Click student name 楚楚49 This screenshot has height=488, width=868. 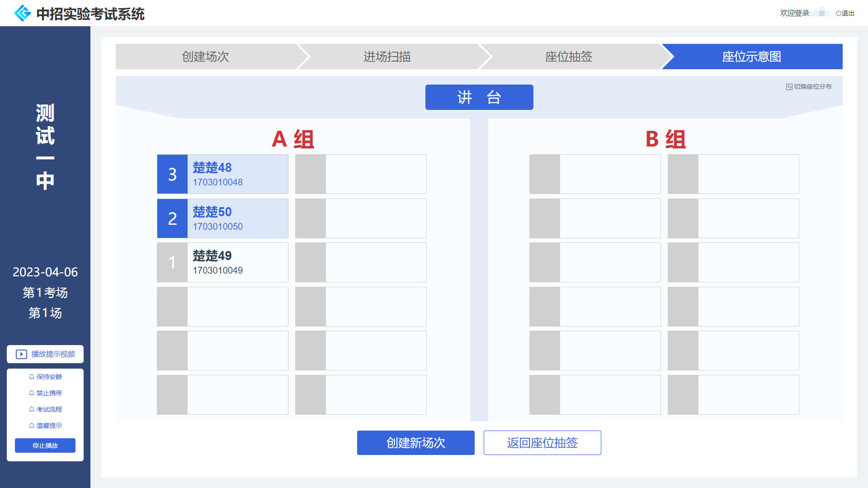pyautogui.click(x=212, y=256)
